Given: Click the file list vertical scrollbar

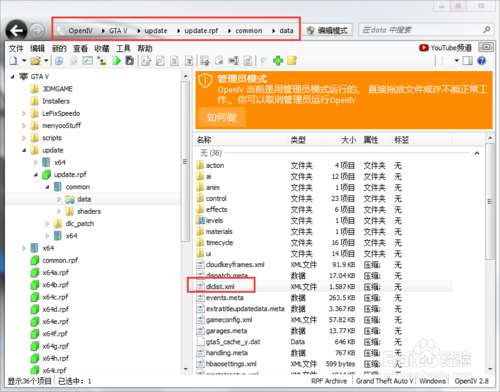Looking at the screenshot, I should 490,253.
